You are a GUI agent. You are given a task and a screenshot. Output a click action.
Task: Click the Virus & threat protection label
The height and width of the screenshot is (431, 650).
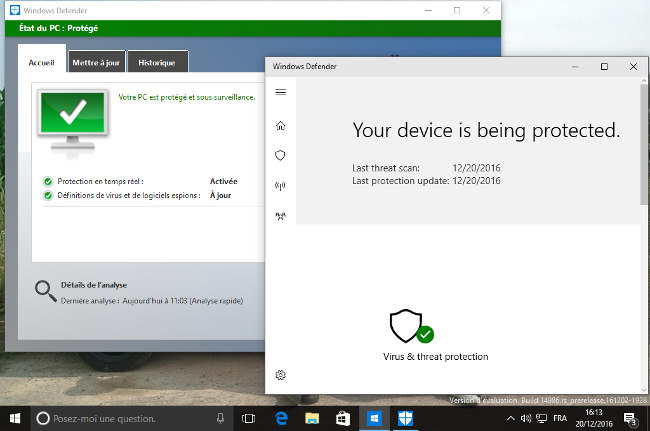click(x=436, y=357)
